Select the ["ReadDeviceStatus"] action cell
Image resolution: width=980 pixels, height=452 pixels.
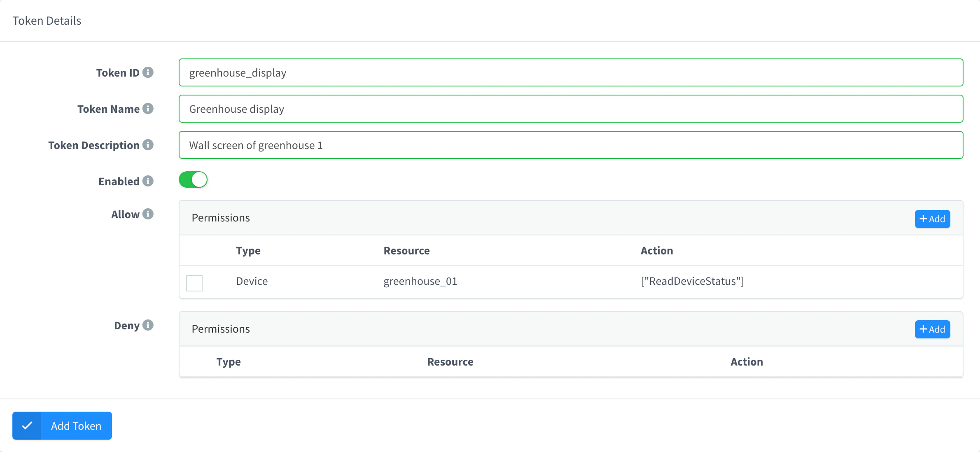(x=692, y=282)
